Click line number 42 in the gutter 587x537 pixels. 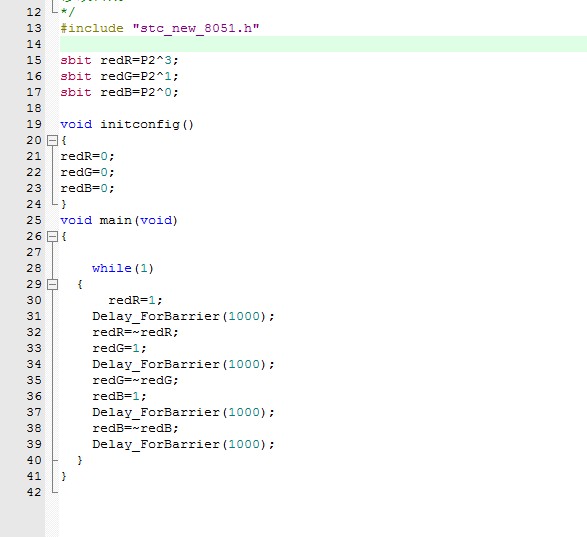click(x=34, y=492)
